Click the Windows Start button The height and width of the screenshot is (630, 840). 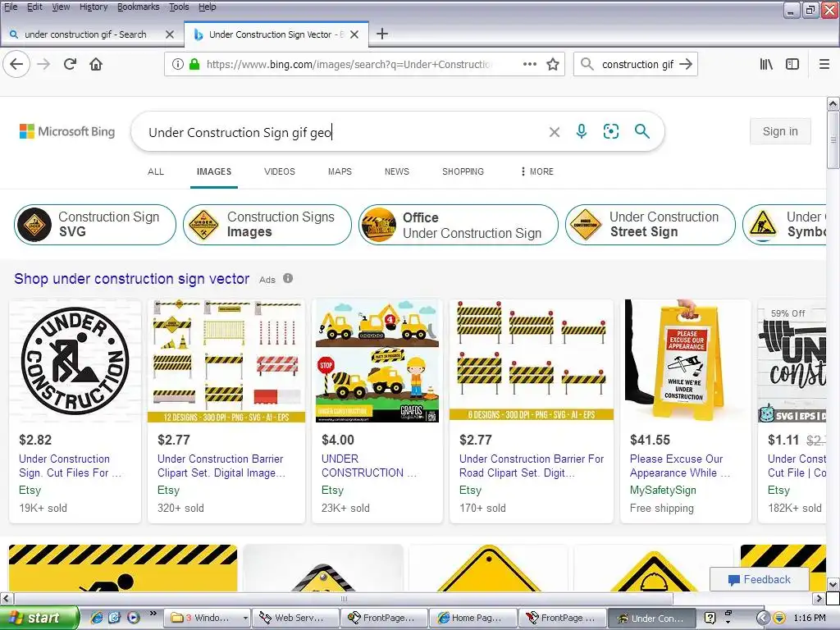[x=39, y=618]
